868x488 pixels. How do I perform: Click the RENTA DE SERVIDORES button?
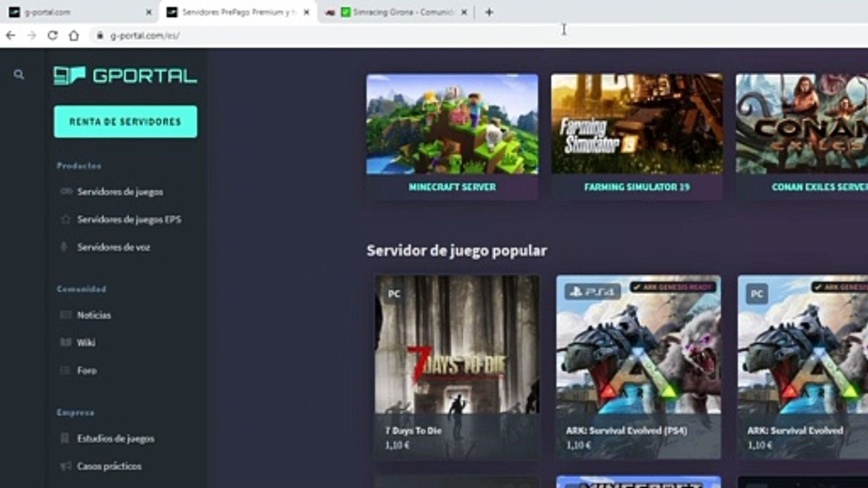(x=125, y=122)
